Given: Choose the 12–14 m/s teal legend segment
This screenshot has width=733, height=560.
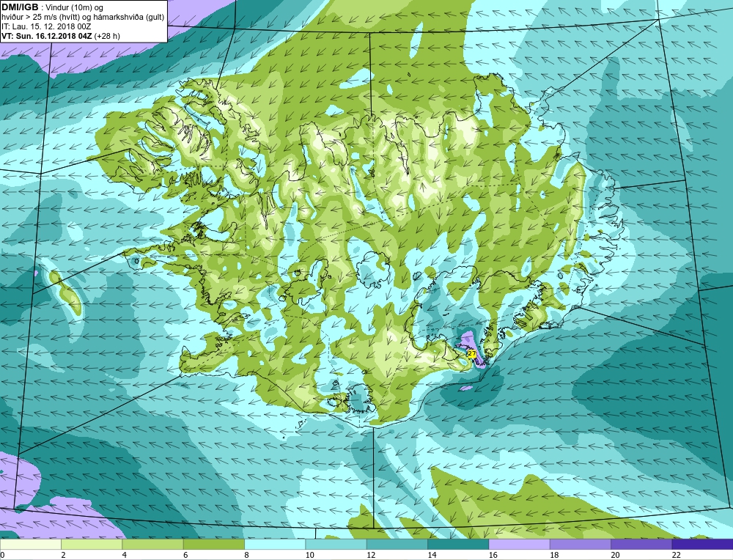Looking at the screenshot, I should click(397, 544).
